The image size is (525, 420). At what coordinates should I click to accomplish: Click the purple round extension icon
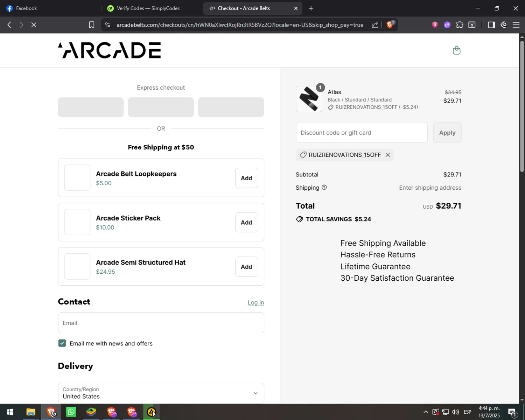point(447,25)
